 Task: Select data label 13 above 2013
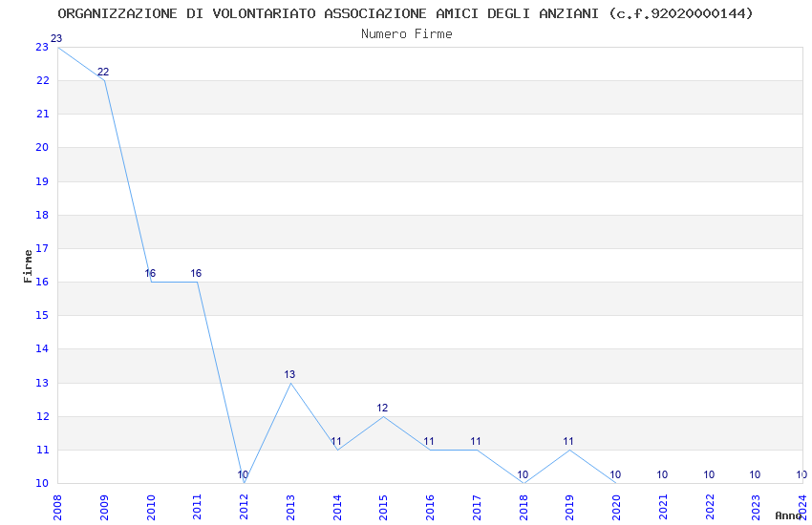point(289,374)
